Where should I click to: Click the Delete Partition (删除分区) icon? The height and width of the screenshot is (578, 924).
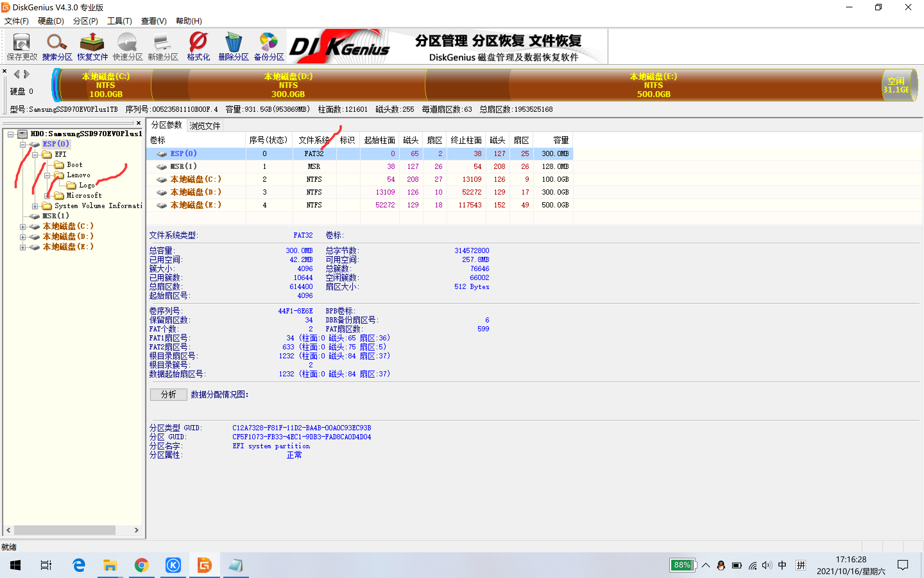point(233,47)
